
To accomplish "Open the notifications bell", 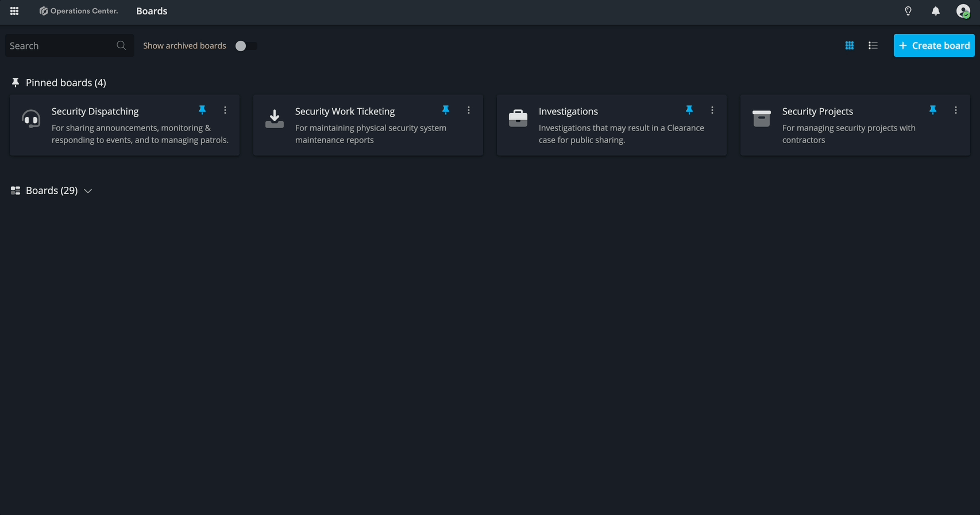I will click(936, 11).
